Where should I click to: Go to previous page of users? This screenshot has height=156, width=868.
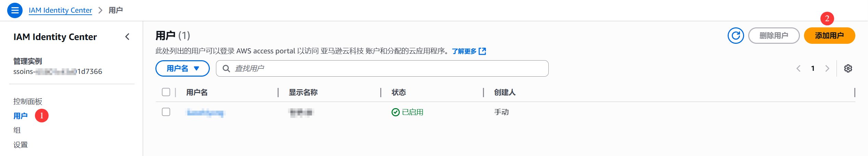pyautogui.click(x=799, y=68)
